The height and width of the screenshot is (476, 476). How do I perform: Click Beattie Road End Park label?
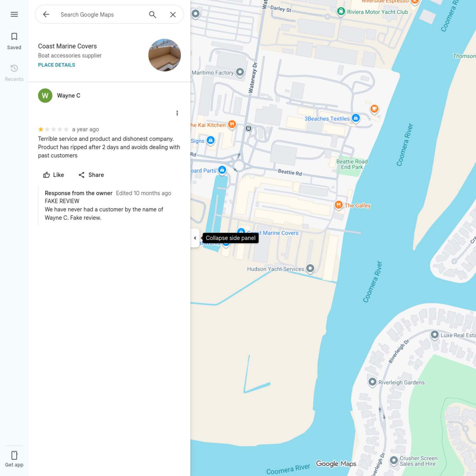click(x=352, y=164)
